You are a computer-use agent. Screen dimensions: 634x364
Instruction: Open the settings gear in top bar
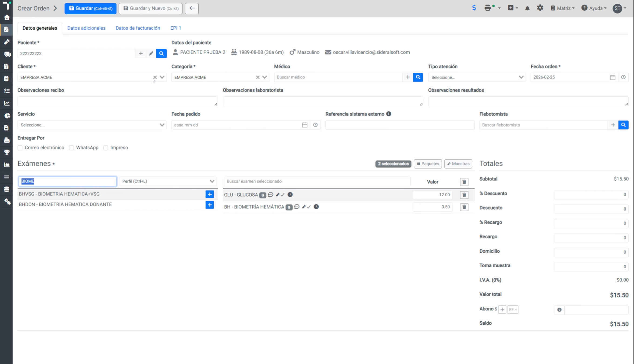[x=540, y=8]
